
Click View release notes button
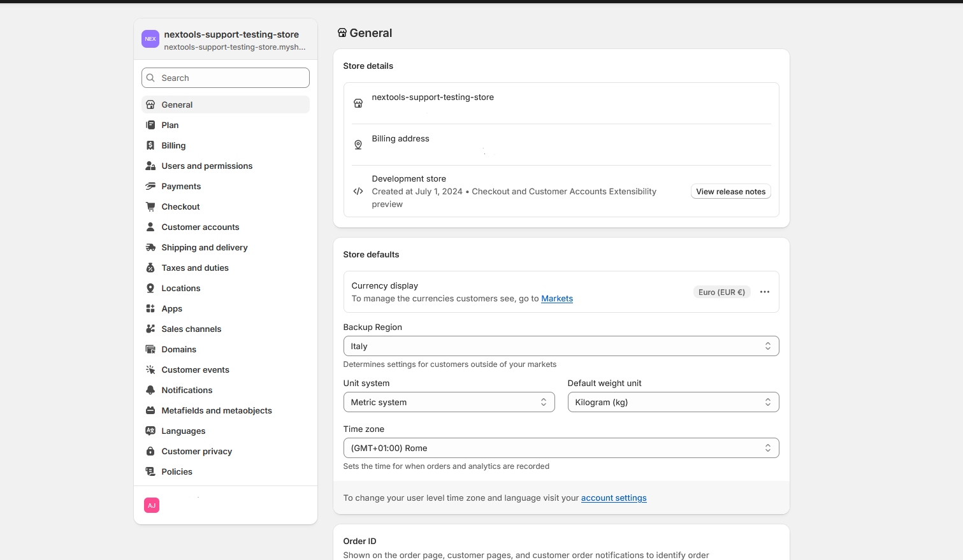point(730,192)
